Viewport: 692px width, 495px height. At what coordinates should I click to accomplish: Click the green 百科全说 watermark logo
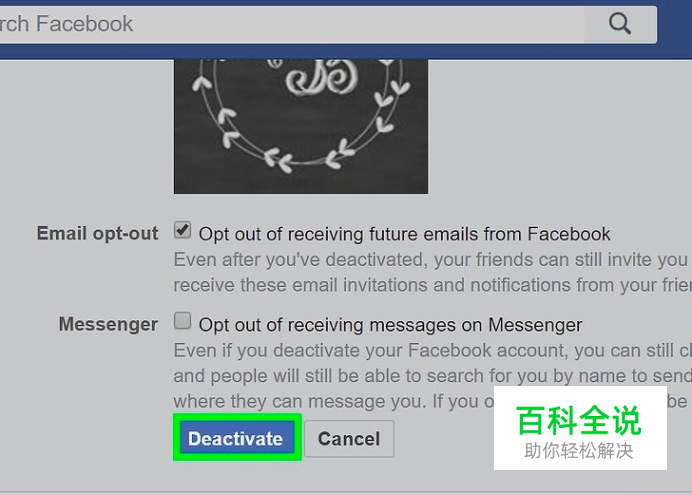(578, 420)
